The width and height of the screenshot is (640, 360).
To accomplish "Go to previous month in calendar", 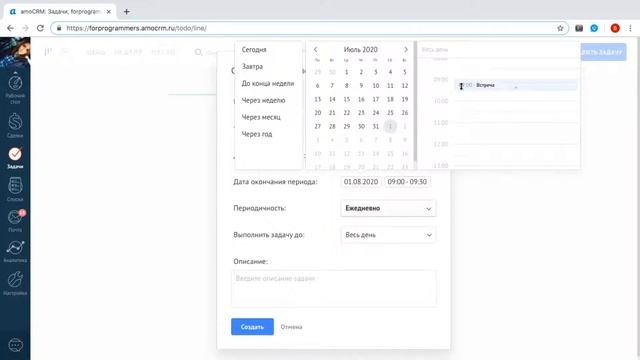I will coord(316,49).
